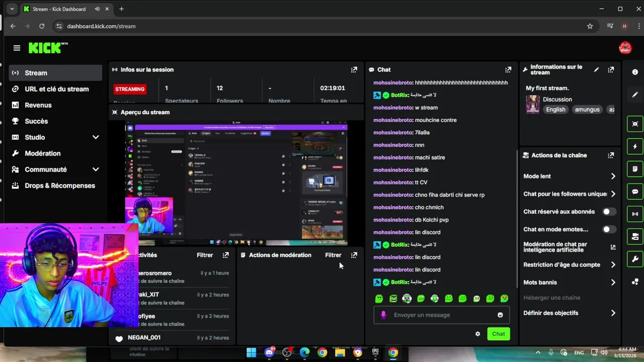Pop out the Informations sur le stream panel
This screenshot has width=644, height=362.
611,70
